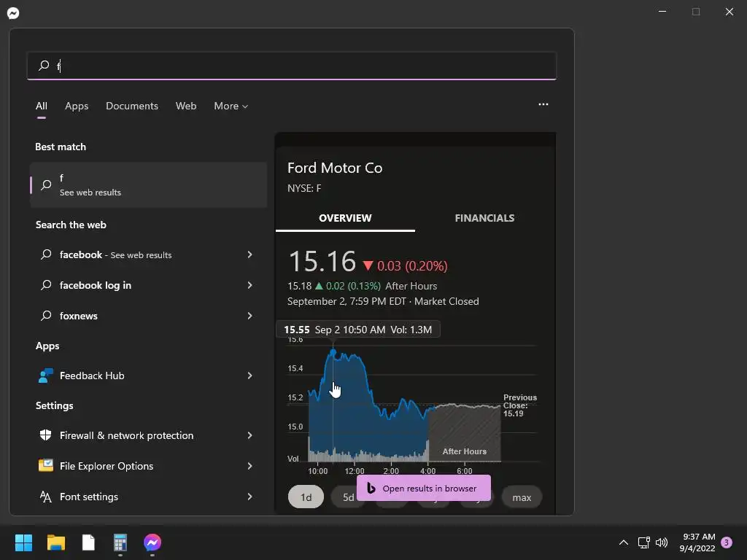Expand the foxnews result arrow
Image resolution: width=747 pixels, height=560 pixels.
(249, 316)
